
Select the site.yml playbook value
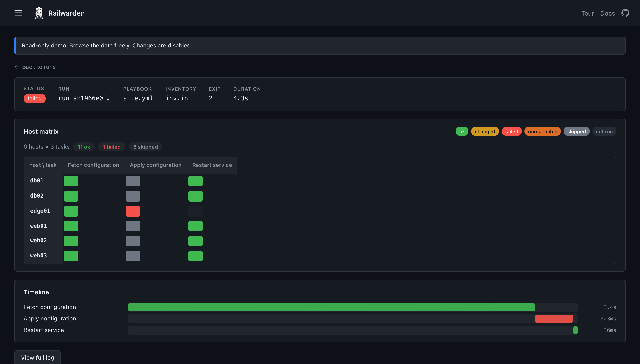coord(138,98)
